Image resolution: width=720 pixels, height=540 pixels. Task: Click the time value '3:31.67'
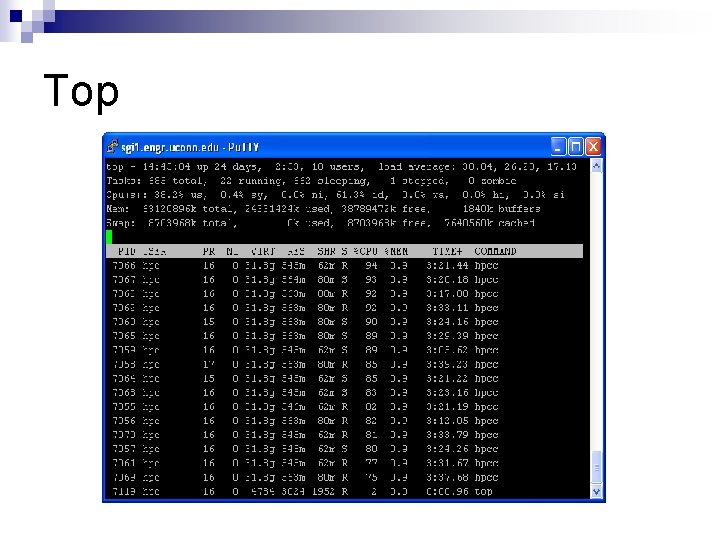447,463
